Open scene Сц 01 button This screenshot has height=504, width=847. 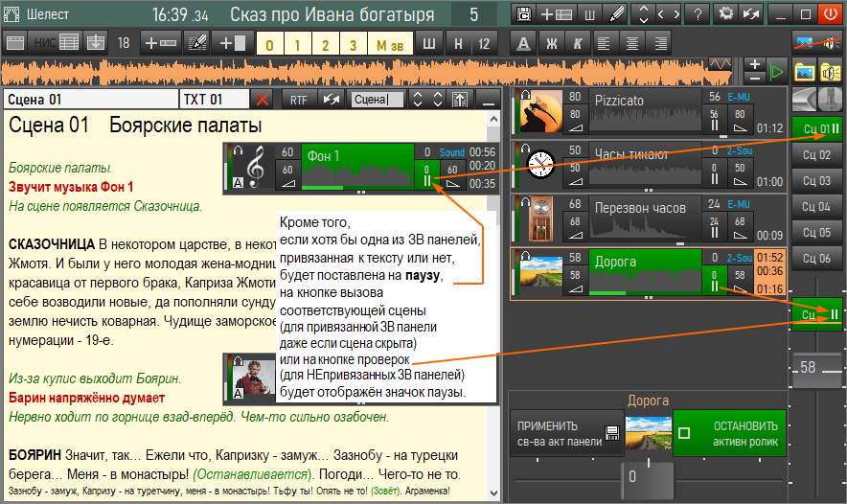point(816,128)
